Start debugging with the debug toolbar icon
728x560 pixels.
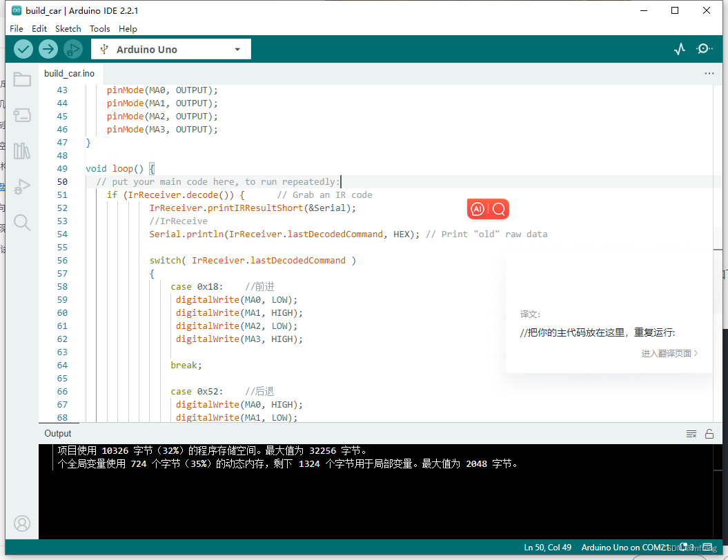pyautogui.click(x=73, y=49)
